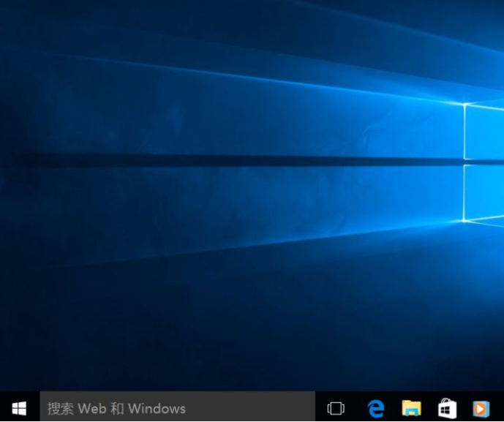Click the "搜索 Web 和 Windows" search box

[x=178, y=407]
